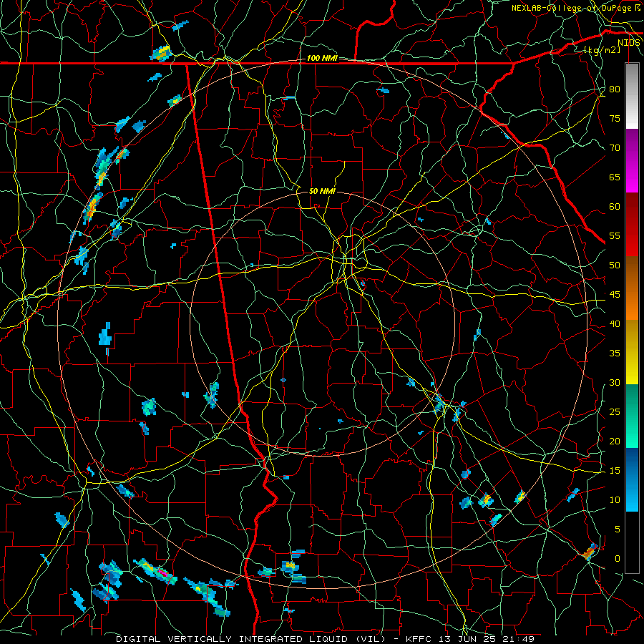Viewport: 644px width, 644px height.
Task: Click the orange storm cell beside the color scale's base
Action: click(x=589, y=552)
